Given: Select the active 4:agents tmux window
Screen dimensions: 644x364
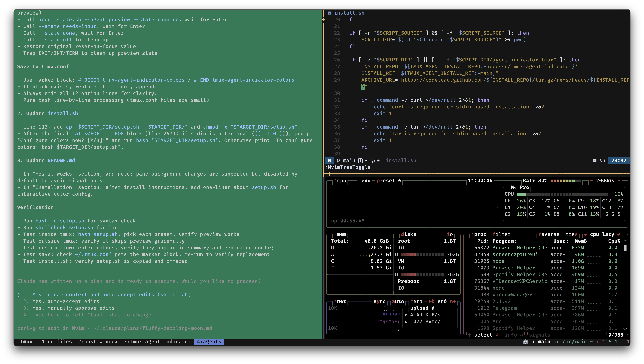Looking at the screenshot, I should pyautogui.click(x=209, y=341).
